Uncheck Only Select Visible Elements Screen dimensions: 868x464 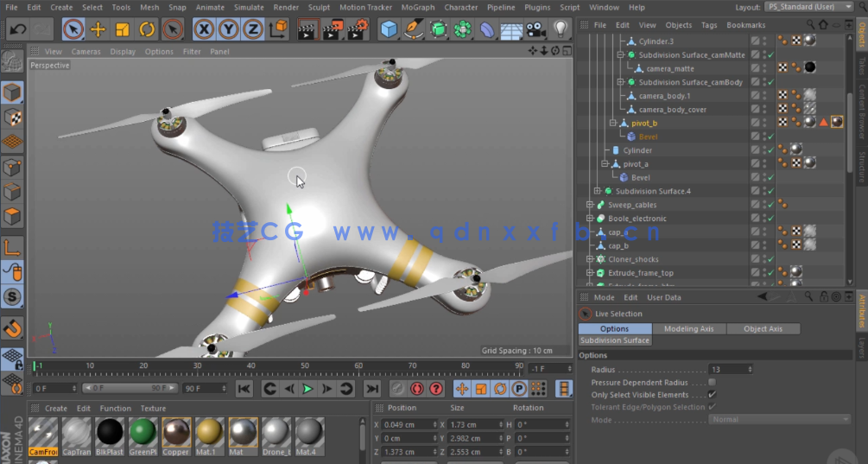point(712,394)
